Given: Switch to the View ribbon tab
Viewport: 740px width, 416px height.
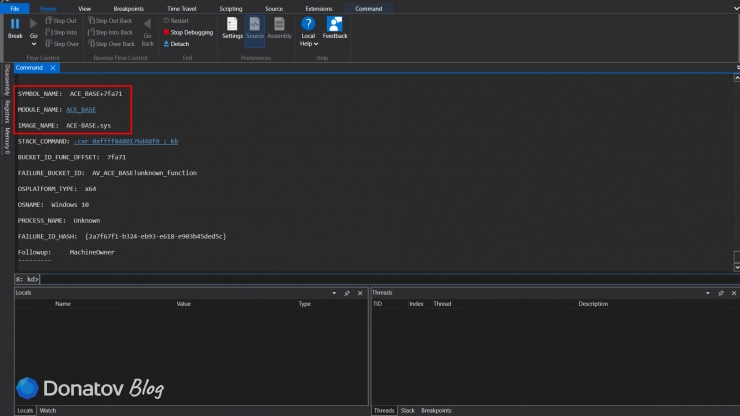Looking at the screenshot, I should (x=84, y=8).
